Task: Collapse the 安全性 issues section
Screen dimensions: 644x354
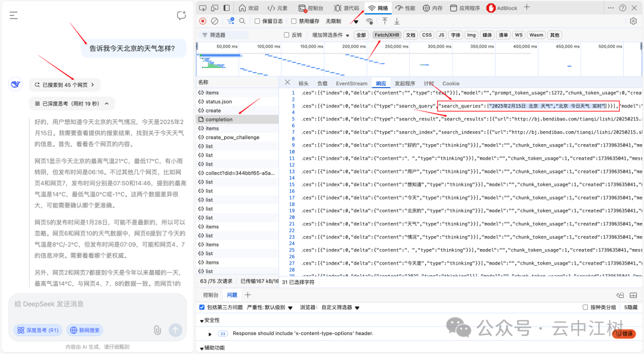Action: click(209, 320)
